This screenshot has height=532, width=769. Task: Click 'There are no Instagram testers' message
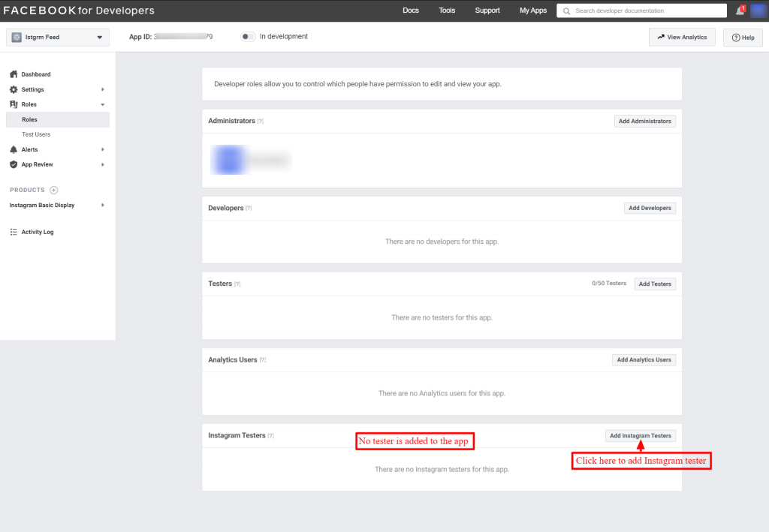pos(442,469)
